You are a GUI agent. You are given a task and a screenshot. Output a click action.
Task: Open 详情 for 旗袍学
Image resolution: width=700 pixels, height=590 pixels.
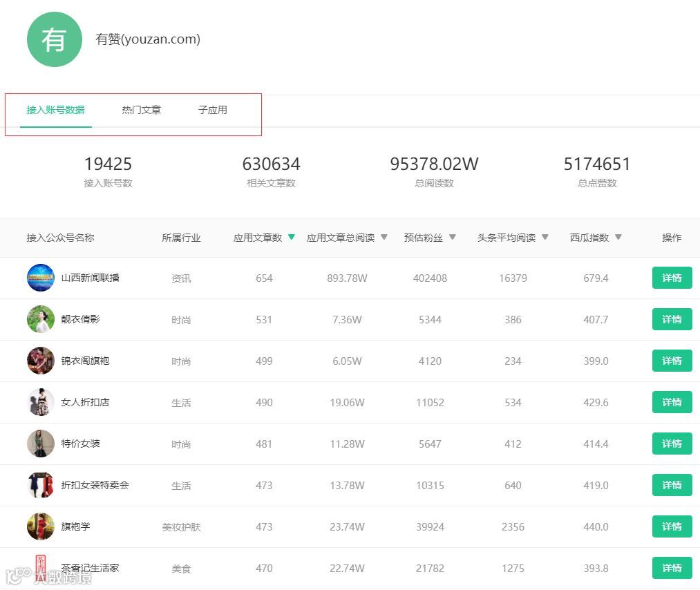(x=672, y=526)
